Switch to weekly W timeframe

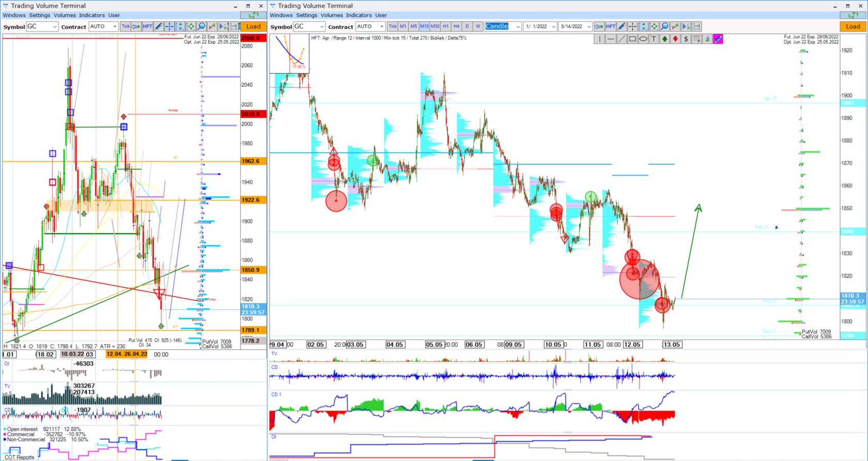478,26
